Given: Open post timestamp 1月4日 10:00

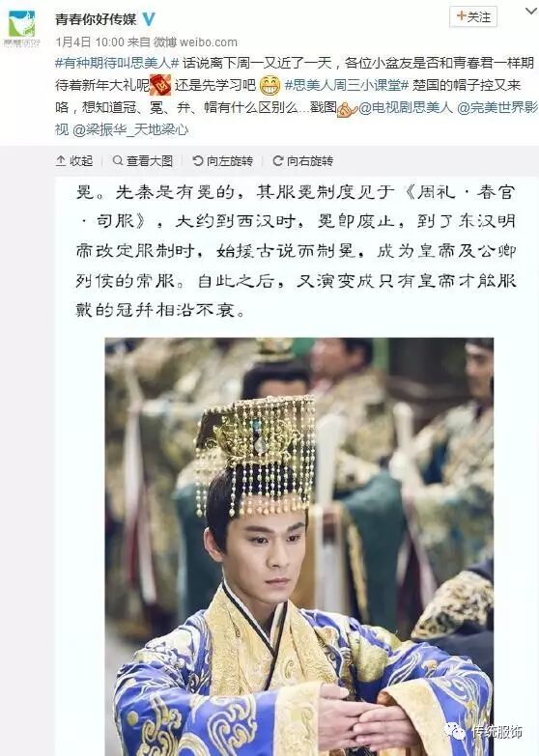Looking at the screenshot, I should (90, 42).
